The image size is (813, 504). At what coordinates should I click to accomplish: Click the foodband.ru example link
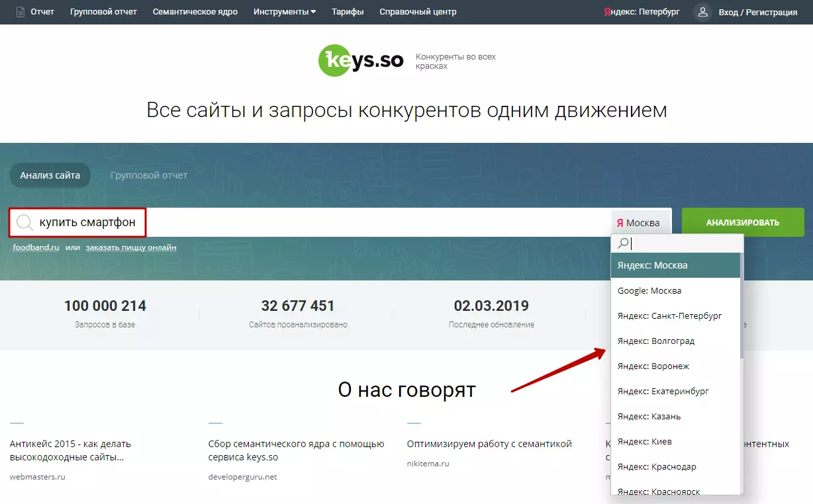pos(36,247)
